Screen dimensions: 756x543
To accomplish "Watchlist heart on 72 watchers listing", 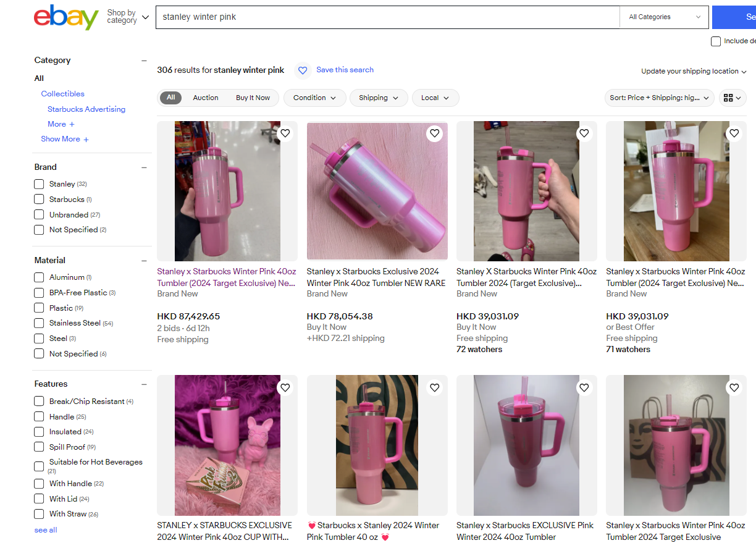I will click(x=584, y=133).
